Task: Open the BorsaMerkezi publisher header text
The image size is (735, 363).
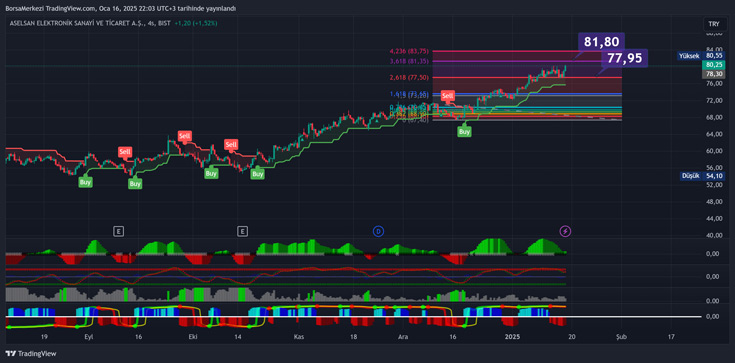Action: pyautogui.click(x=120, y=8)
